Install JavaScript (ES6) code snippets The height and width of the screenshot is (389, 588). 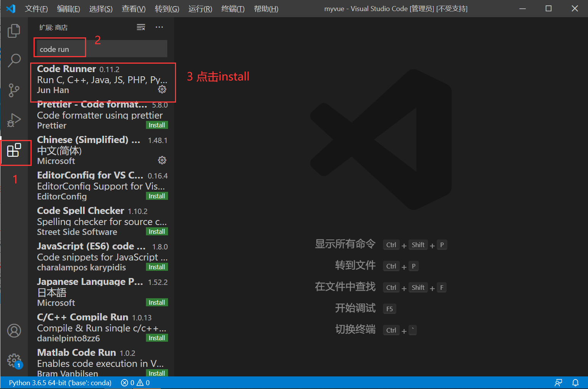tap(157, 267)
